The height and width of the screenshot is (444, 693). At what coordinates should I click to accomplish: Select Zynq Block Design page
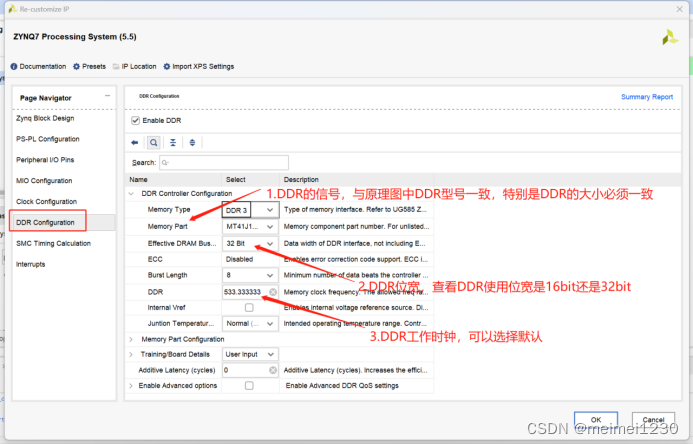click(x=45, y=118)
